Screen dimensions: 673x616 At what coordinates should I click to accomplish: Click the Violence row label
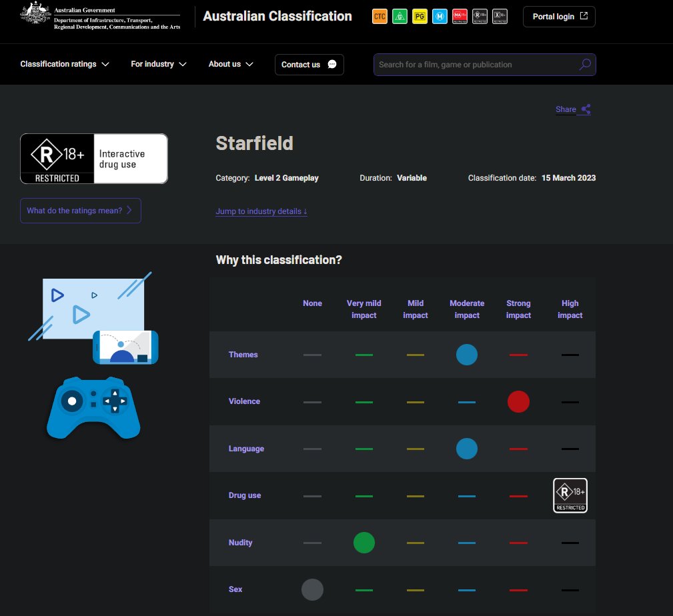click(x=244, y=401)
